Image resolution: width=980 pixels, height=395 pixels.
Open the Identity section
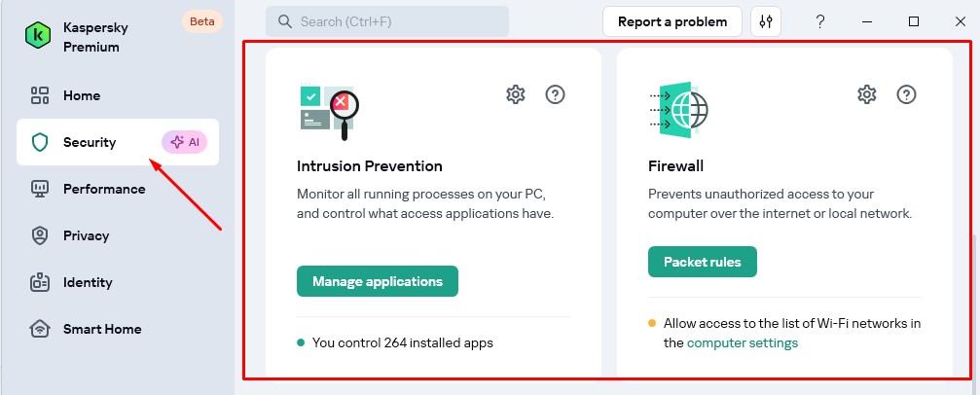tap(88, 282)
